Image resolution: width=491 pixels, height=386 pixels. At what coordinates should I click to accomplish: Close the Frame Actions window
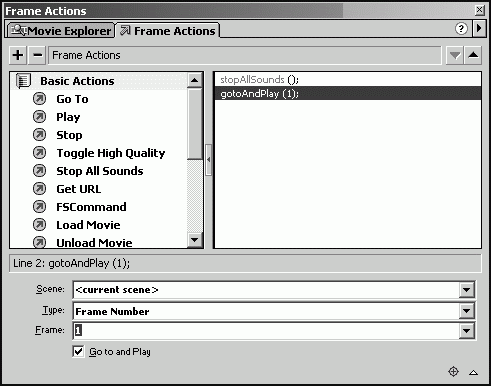point(479,10)
